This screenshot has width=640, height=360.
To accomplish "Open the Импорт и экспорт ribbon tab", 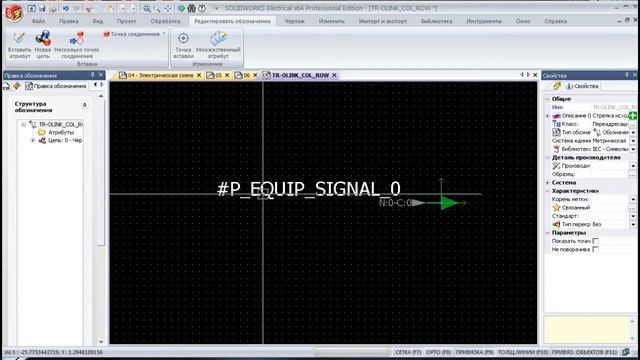I will click(382, 21).
